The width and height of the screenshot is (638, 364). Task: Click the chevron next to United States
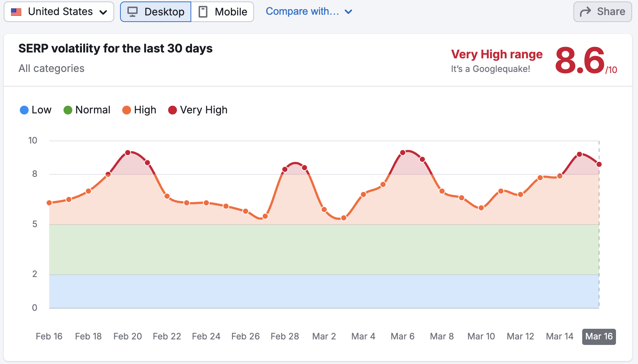click(104, 11)
